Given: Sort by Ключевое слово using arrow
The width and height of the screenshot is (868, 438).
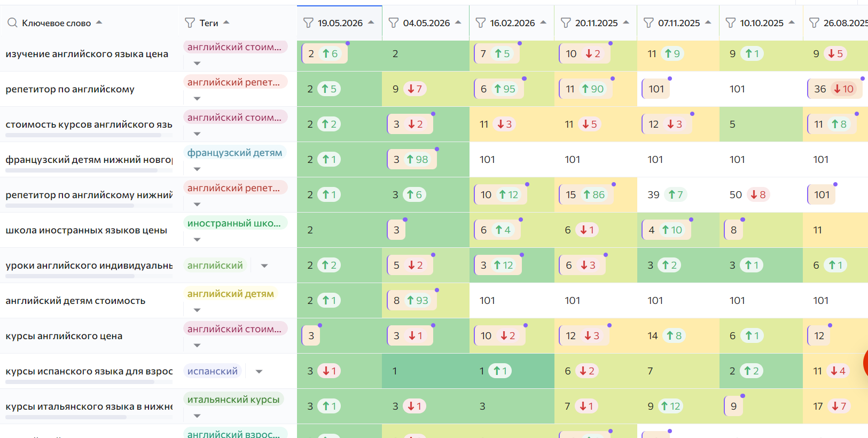Looking at the screenshot, I should [x=99, y=22].
